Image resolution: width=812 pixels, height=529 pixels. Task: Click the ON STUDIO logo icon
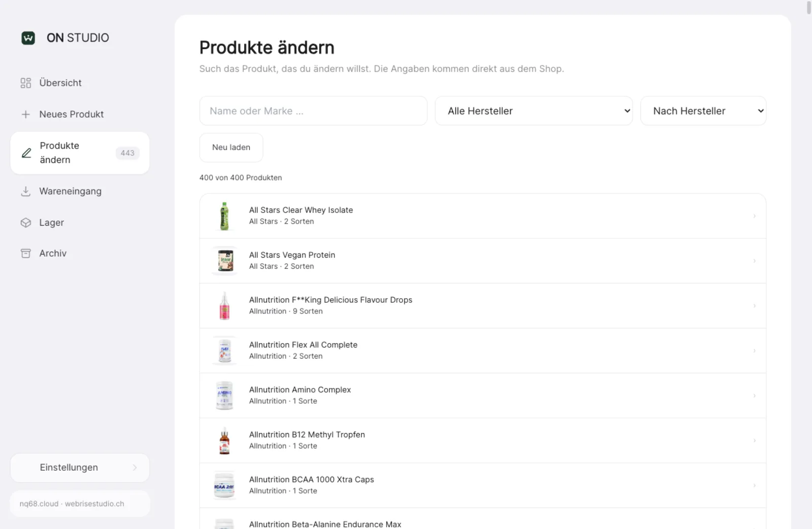pyautogui.click(x=28, y=38)
